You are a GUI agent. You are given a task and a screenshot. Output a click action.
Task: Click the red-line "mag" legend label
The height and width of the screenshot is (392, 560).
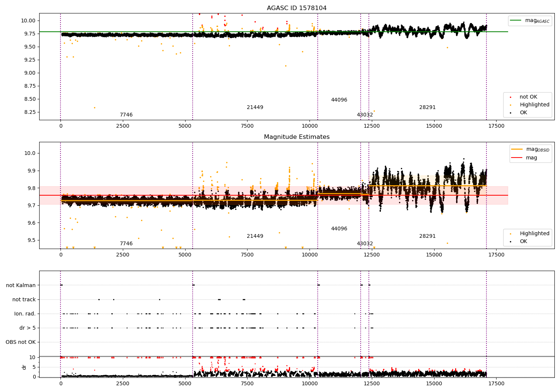click(x=532, y=158)
